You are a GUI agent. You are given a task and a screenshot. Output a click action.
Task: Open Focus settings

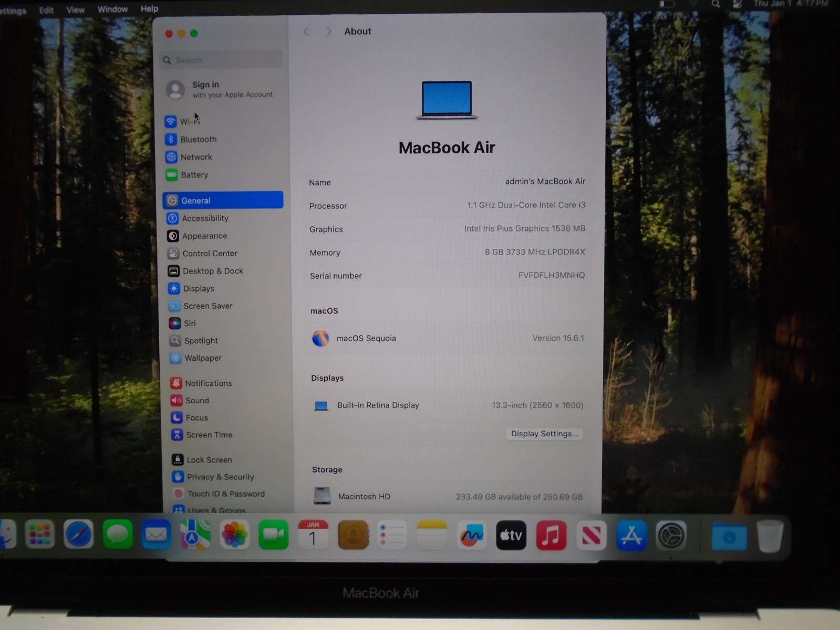coord(190,418)
